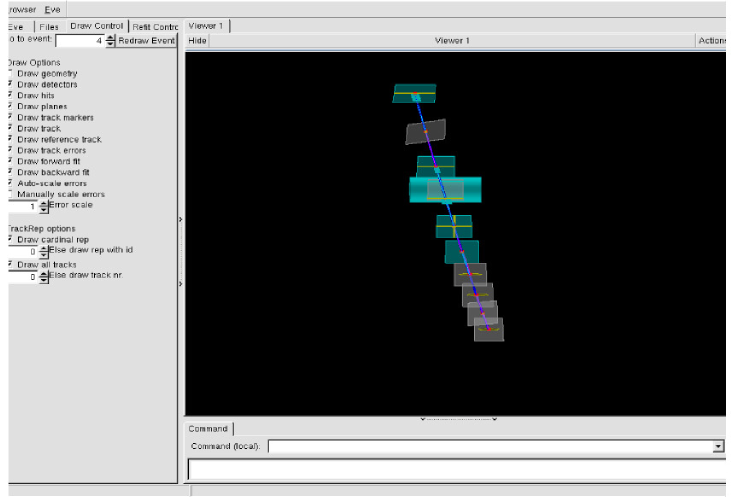This screenshot has width=735, height=497.
Task: Click the Error scale spinner arrows
Action: pyautogui.click(x=44, y=207)
